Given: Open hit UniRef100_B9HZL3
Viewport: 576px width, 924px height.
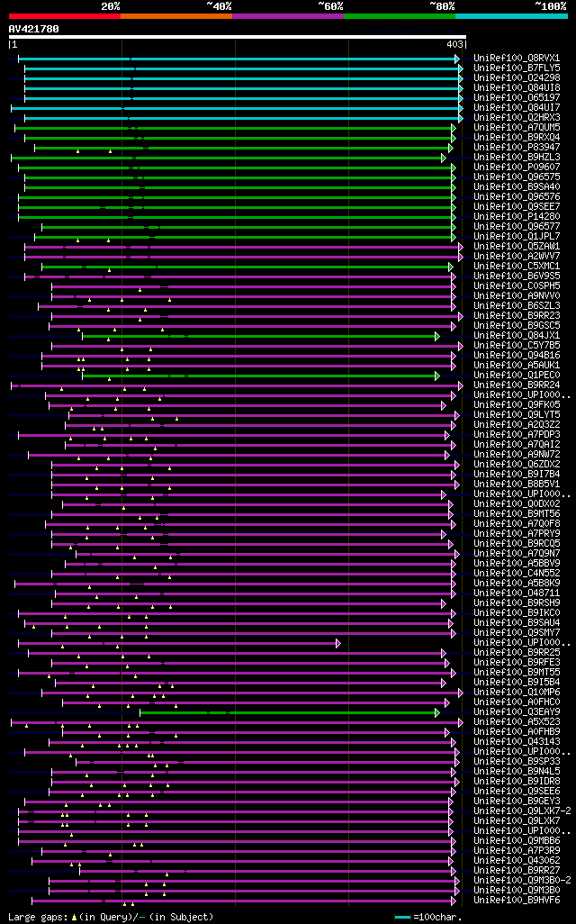Looking at the screenshot, I should (517, 158).
